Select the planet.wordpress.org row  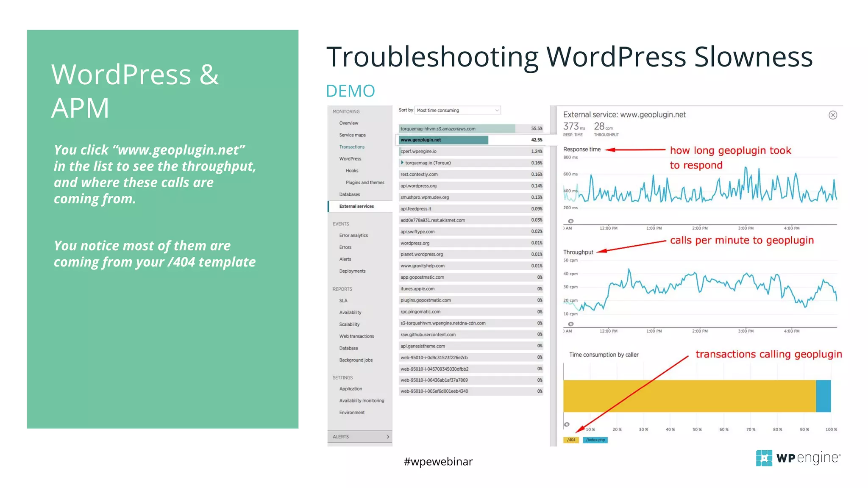coord(471,254)
